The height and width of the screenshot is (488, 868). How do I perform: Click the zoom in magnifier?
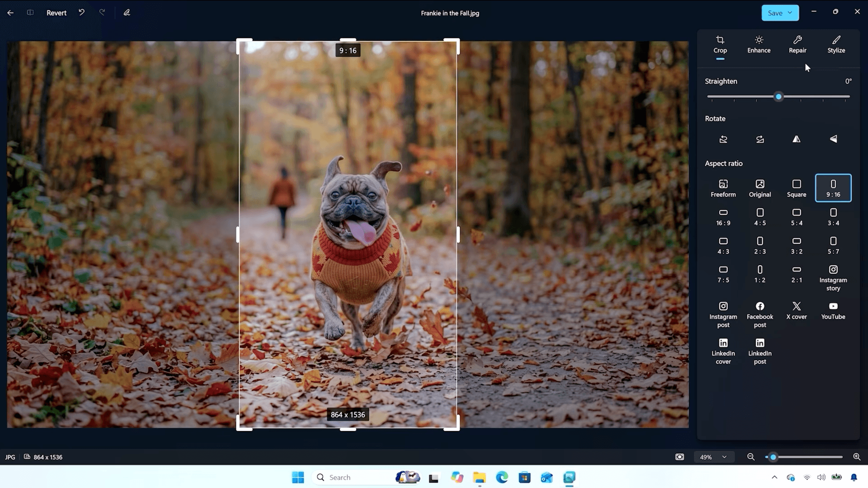pos(857,457)
